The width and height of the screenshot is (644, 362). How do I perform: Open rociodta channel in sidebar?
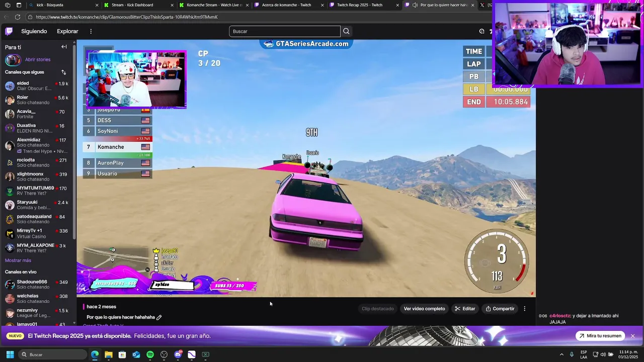point(37,162)
